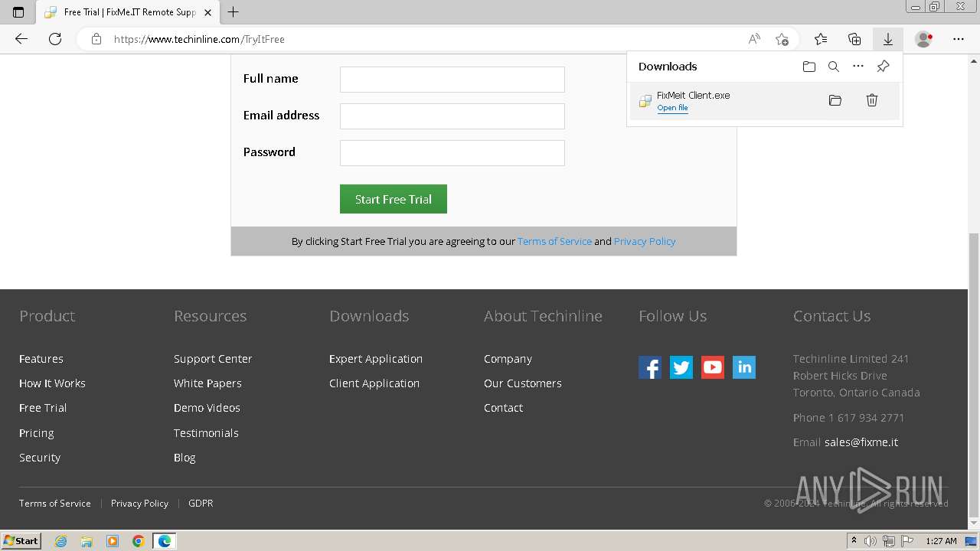
Task: Click sales@fixme.it email link
Action: point(861,442)
